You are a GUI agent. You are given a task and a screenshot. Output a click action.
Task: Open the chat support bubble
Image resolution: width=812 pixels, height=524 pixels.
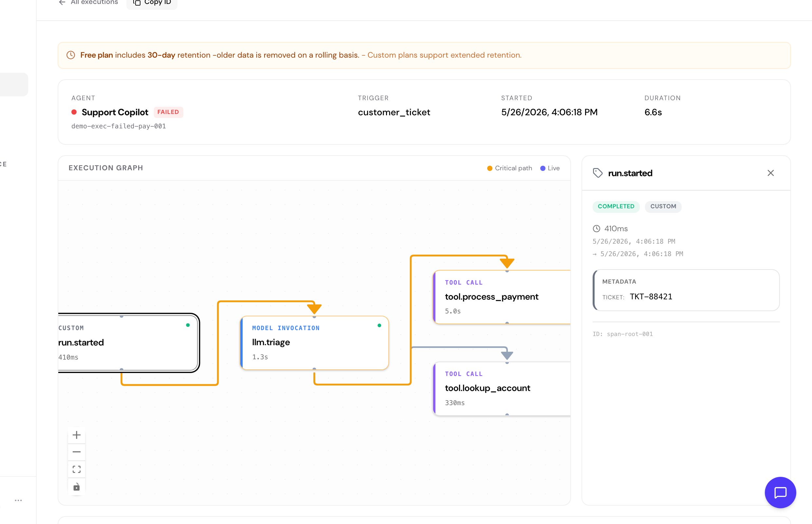tap(780, 492)
